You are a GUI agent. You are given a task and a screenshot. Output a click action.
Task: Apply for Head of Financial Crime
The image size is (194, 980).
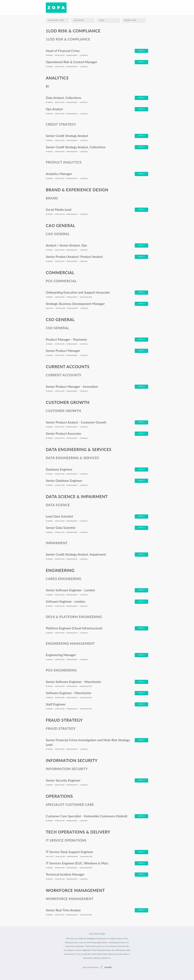point(141,51)
